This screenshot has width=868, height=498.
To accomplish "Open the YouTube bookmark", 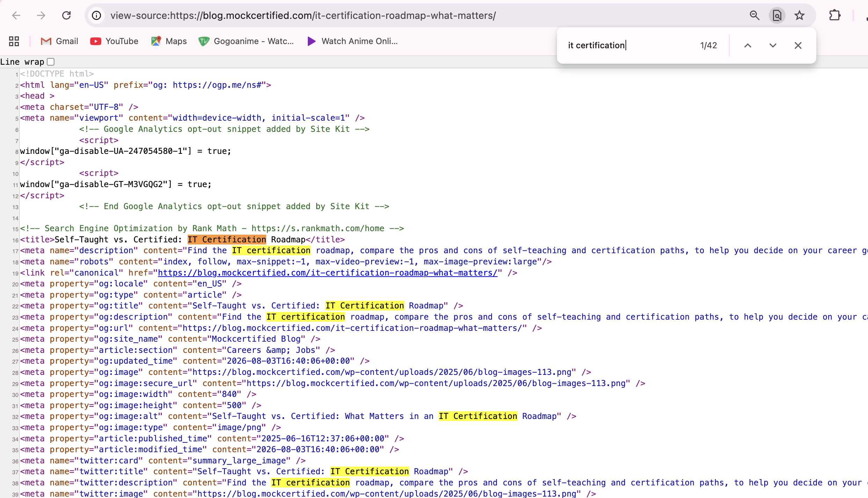I will tap(114, 41).
